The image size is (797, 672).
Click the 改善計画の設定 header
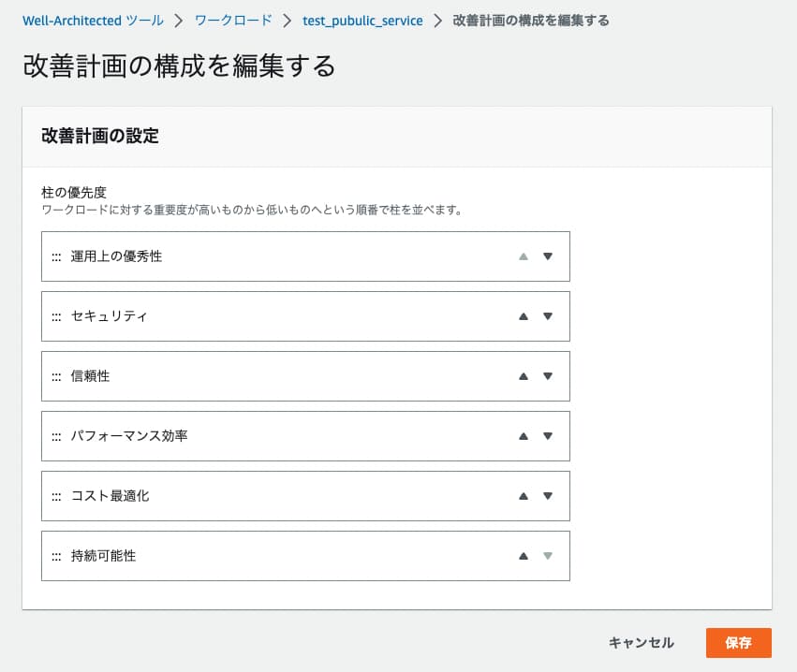coord(99,136)
